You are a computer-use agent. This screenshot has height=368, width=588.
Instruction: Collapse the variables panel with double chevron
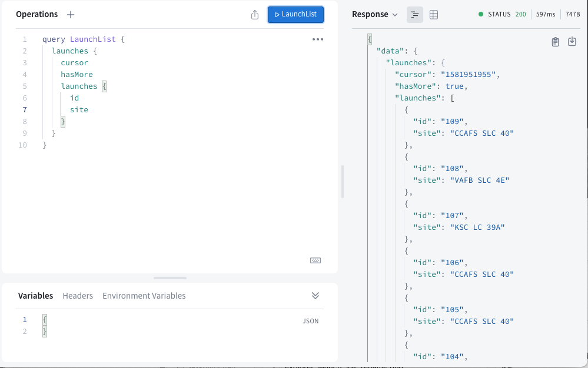point(315,296)
